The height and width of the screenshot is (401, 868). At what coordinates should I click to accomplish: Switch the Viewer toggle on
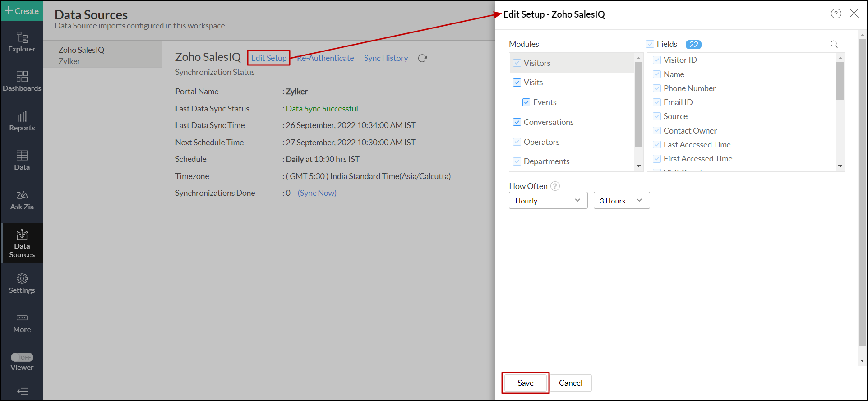(22, 357)
